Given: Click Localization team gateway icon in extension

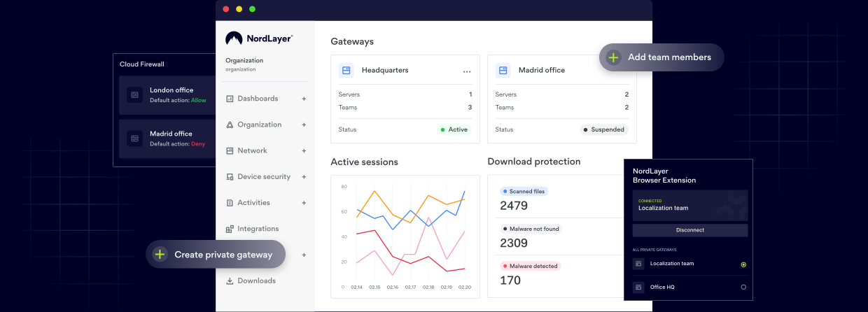Looking at the screenshot, I should point(638,264).
